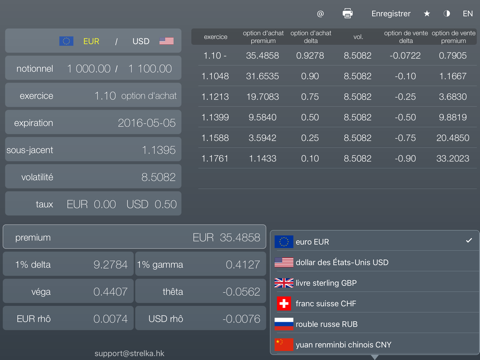Edit USD taux value 0.50
The width and height of the screenshot is (480, 360).
click(165, 204)
